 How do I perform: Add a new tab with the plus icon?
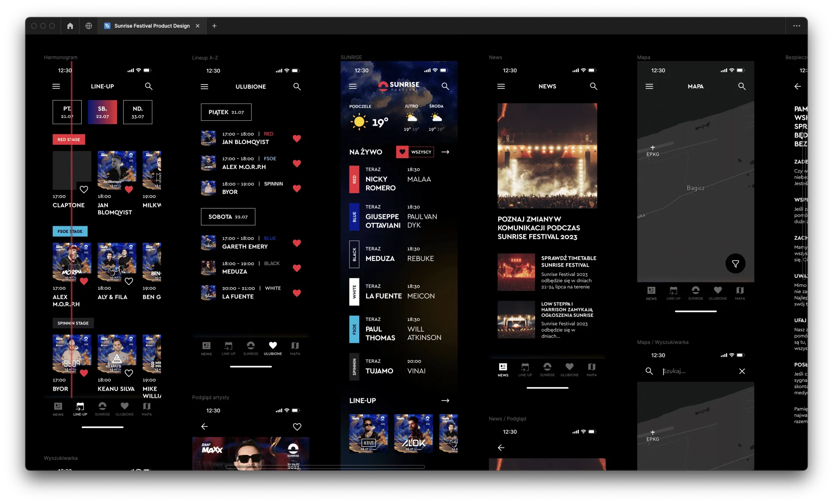214,26
